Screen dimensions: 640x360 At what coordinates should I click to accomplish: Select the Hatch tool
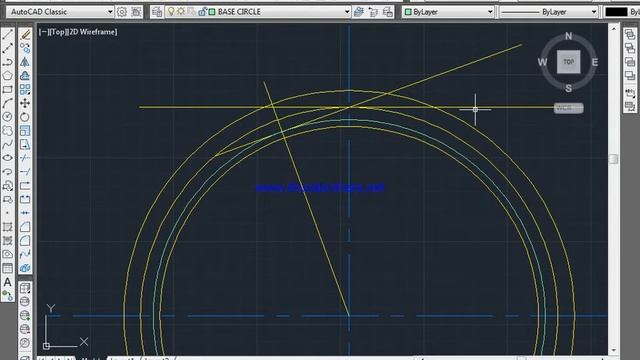coord(7,227)
